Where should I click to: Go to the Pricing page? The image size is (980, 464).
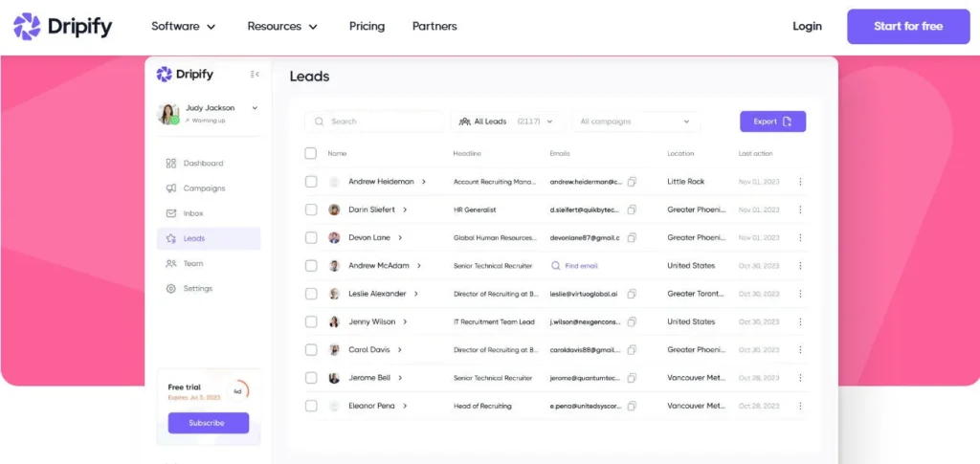[x=367, y=26]
